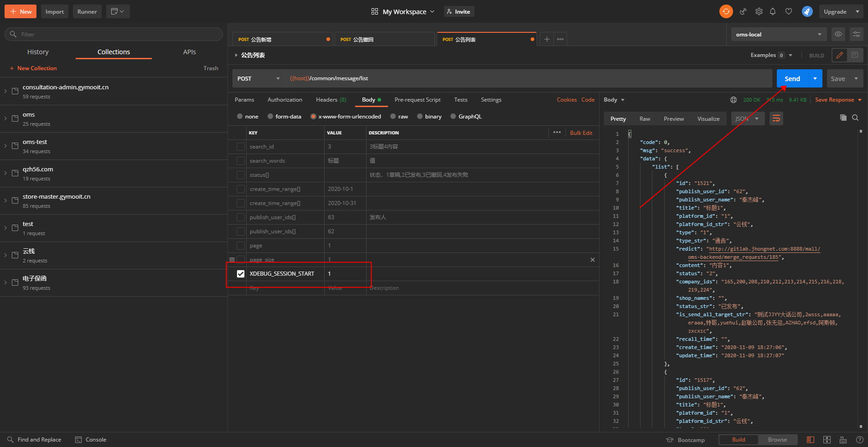Create a New Collection
The width and height of the screenshot is (868, 447).
click(33, 68)
